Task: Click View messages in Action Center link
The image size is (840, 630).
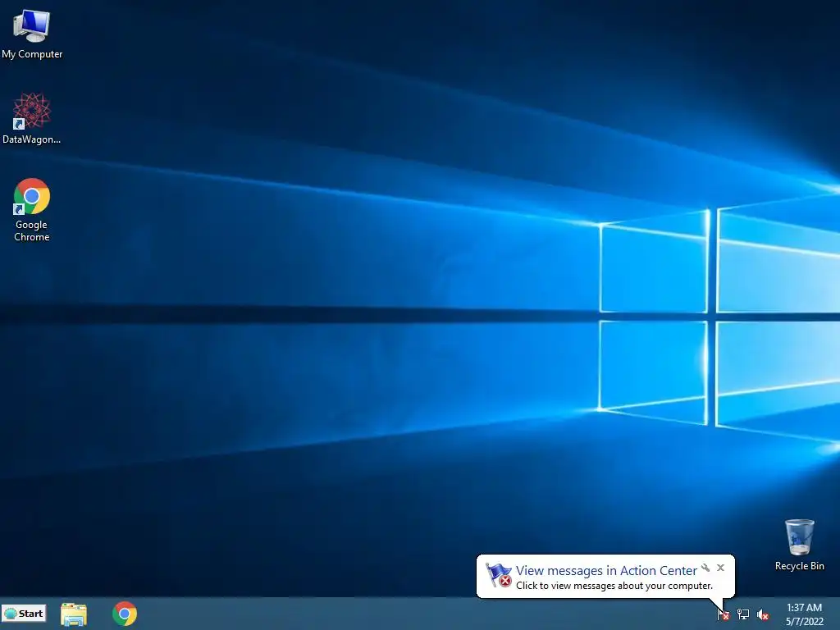Action: [606, 571]
